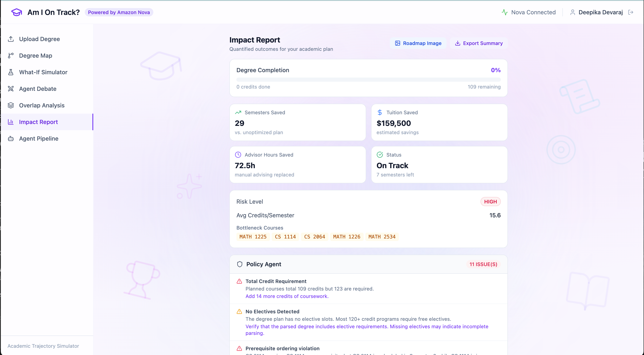This screenshot has width=644, height=355.
Task: Click the Nova Connected pulse icon
Action: [x=505, y=12]
